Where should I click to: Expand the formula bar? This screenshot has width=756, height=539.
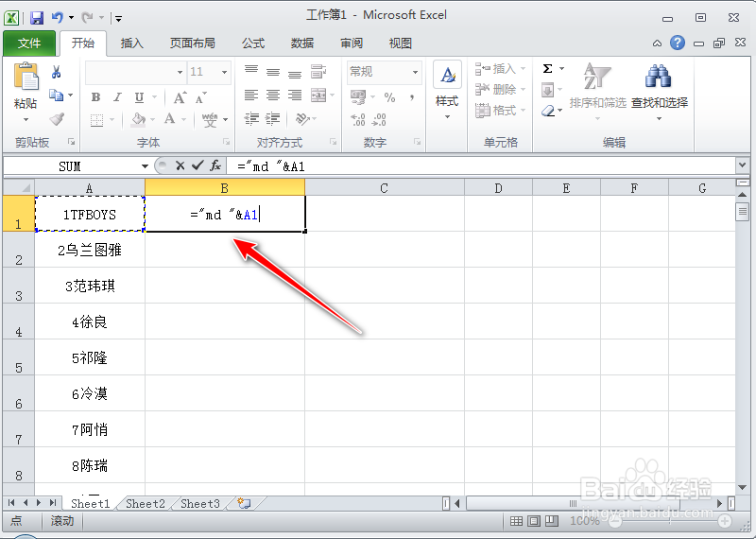742,166
